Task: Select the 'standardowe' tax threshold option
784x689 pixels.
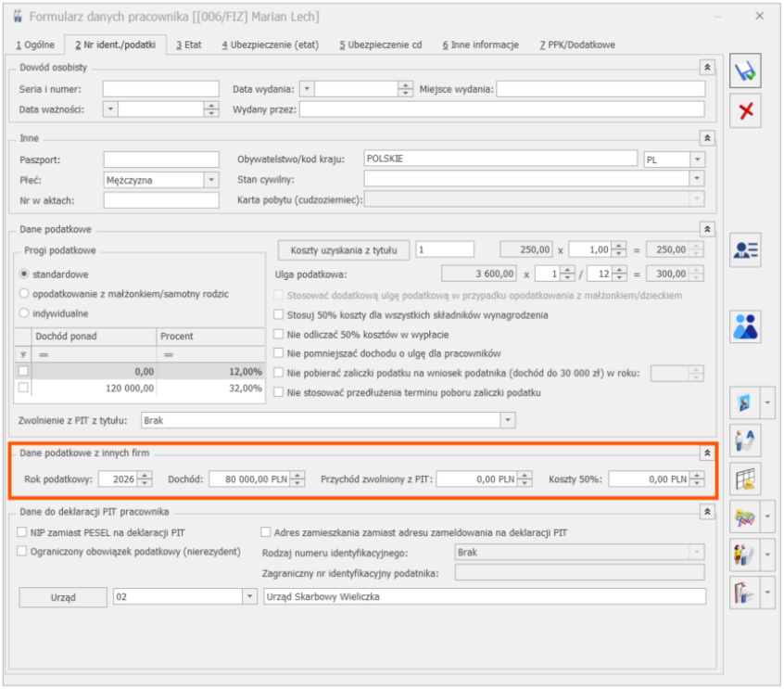Action: coord(24,274)
